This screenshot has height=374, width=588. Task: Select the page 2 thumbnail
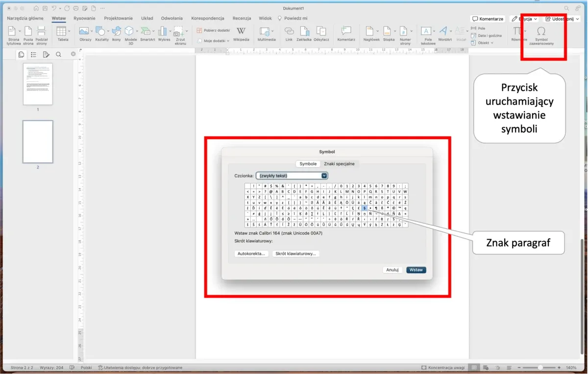click(x=38, y=142)
